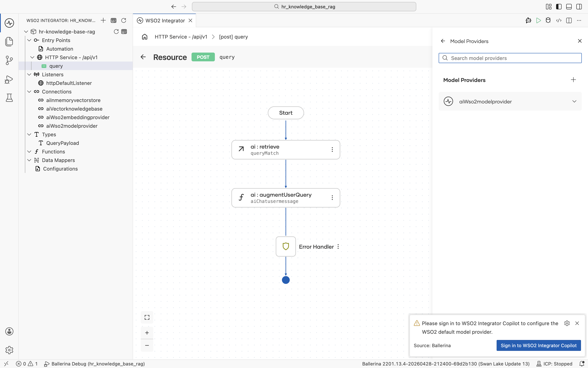The image size is (588, 368).
Task: Click the ICP: Stopped status bar item
Action: coord(554,364)
